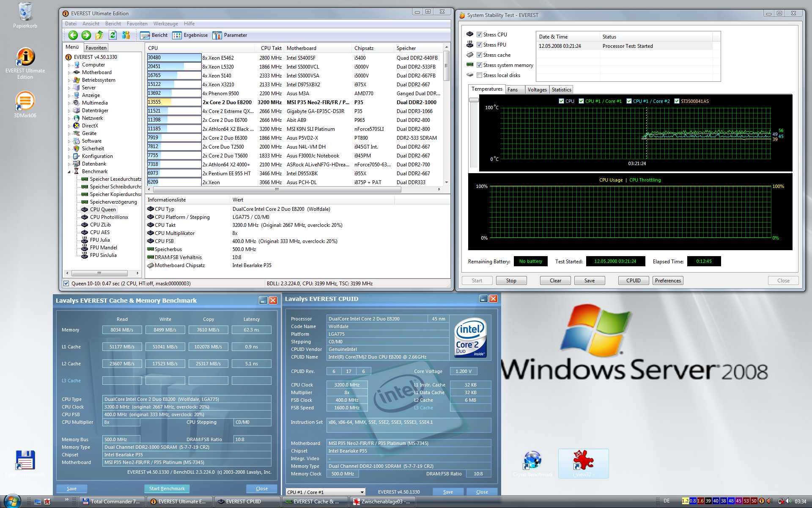Switch to the Voltages tab
Viewport: 812px width, 508px height.
[537, 90]
